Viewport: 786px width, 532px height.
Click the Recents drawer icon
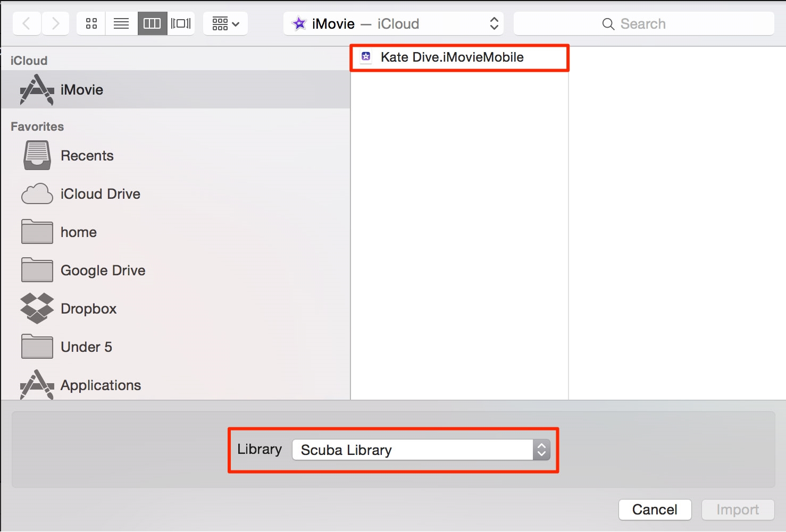[37, 155]
